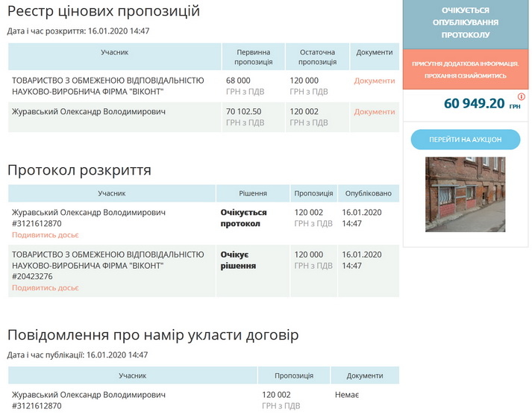Click the Опубліковано column header
The height and width of the screenshot is (418, 532).
tap(369, 193)
